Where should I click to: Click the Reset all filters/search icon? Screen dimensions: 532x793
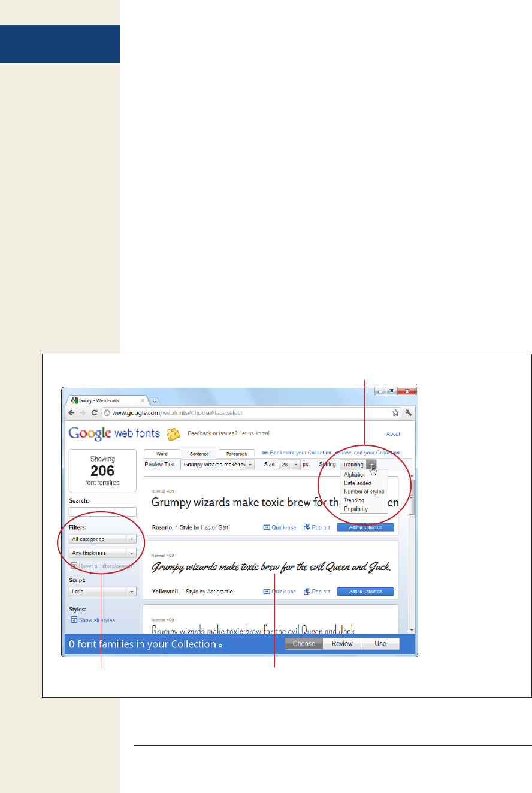pos(74,565)
